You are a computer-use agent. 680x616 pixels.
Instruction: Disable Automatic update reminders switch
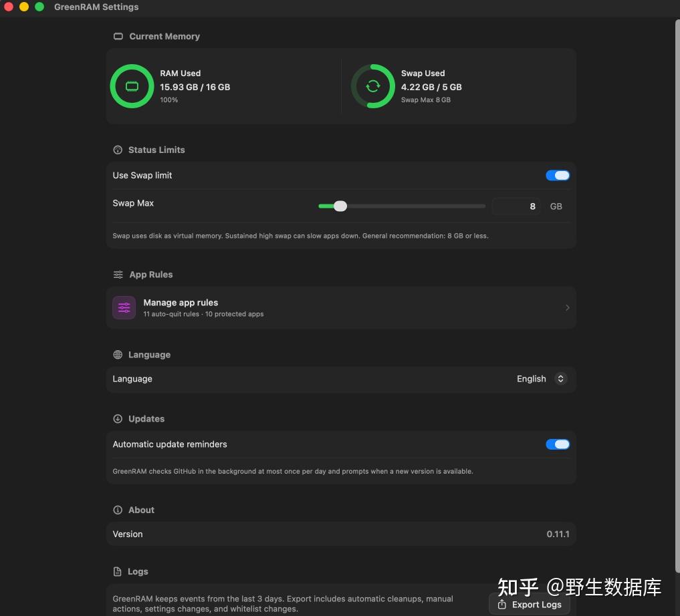click(557, 444)
